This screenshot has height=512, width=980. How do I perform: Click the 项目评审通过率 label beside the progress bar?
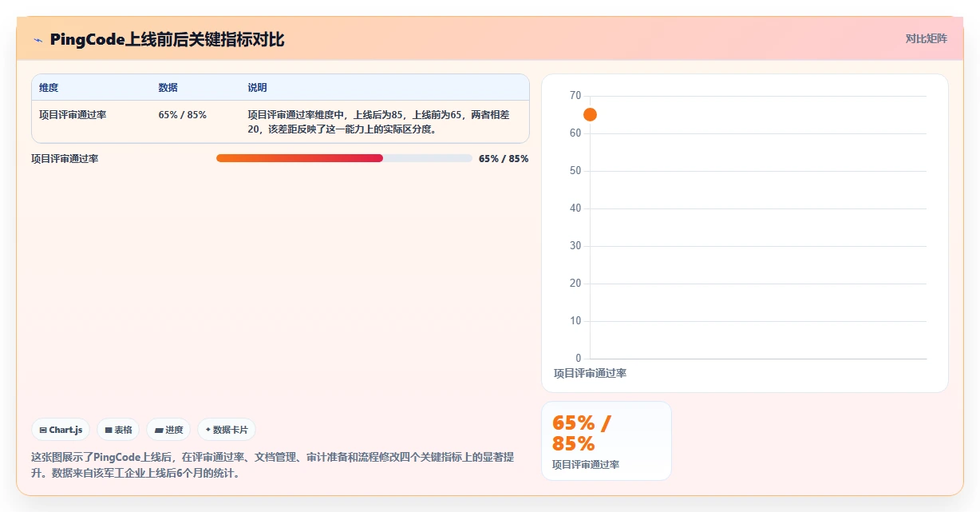click(x=65, y=159)
